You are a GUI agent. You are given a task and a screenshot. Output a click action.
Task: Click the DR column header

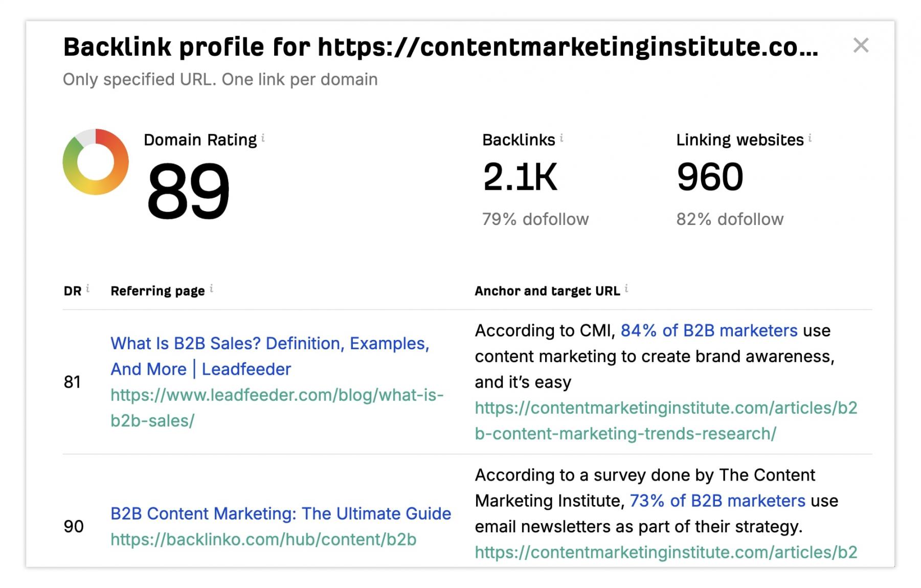coord(72,291)
